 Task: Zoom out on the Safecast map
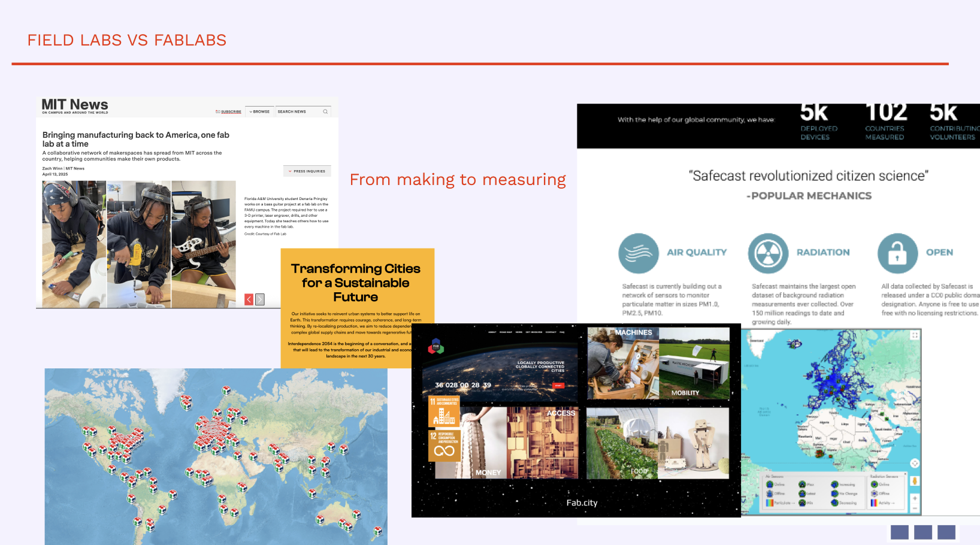click(915, 508)
